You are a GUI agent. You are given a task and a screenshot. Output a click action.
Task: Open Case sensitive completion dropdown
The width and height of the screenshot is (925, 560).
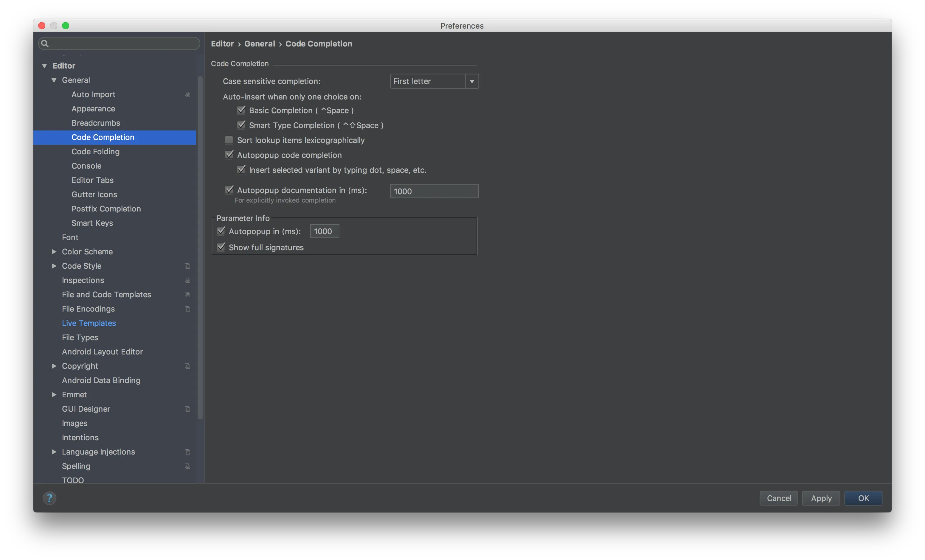(x=434, y=81)
